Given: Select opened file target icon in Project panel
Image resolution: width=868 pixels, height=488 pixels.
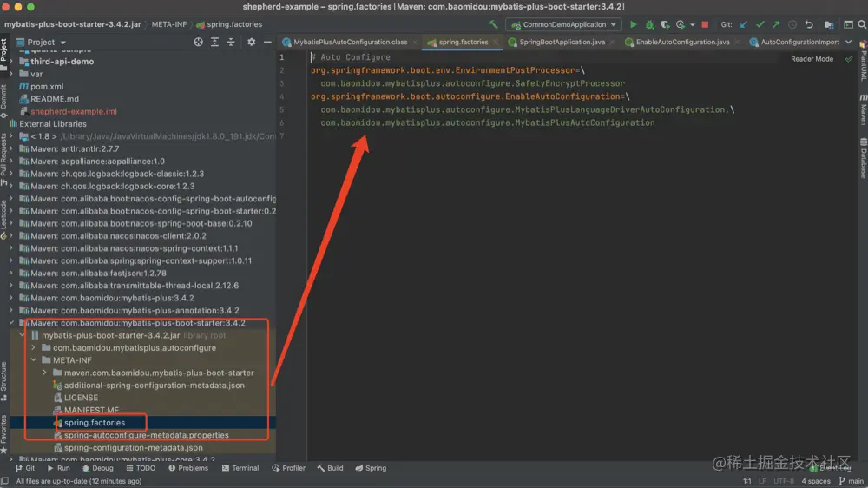Looking at the screenshot, I should tap(198, 42).
